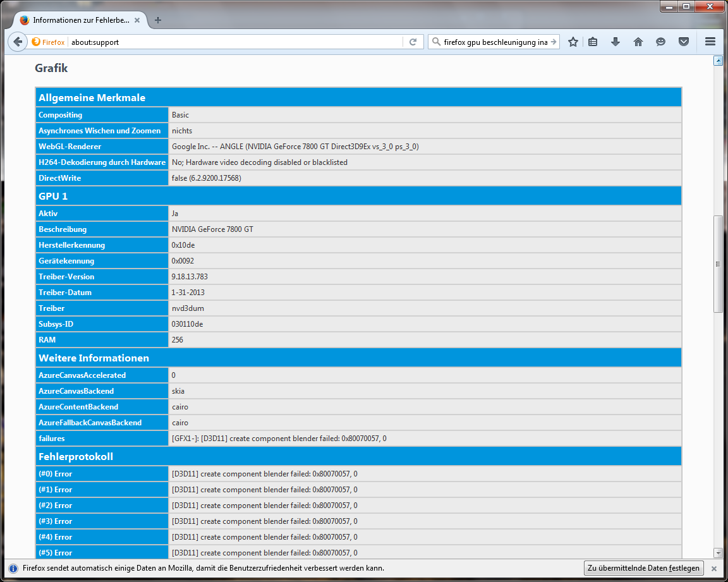The width and height of the screenshot is (728, 582).
Task: Open the bookmarks list icon
Action: [593, 42]
